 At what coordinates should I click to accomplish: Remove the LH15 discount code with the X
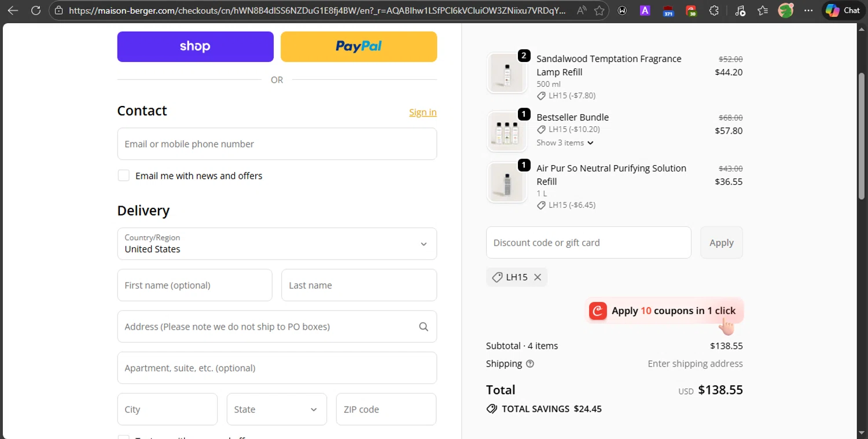click(538, 277)
